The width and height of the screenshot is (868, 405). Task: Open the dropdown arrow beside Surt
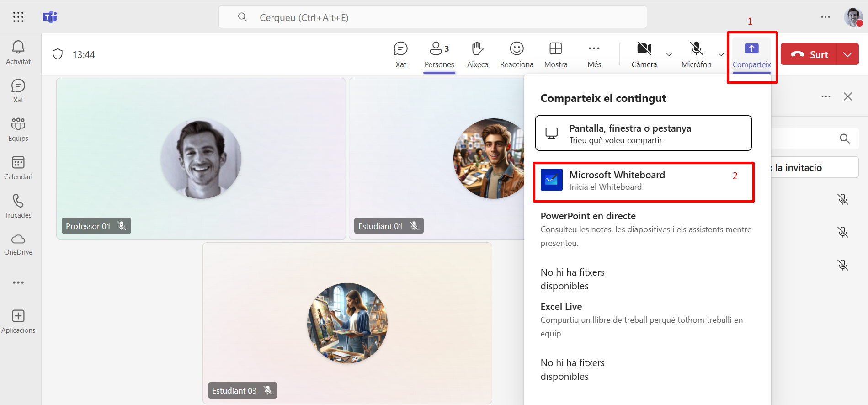pyautogui.click(x=848, y=54)
